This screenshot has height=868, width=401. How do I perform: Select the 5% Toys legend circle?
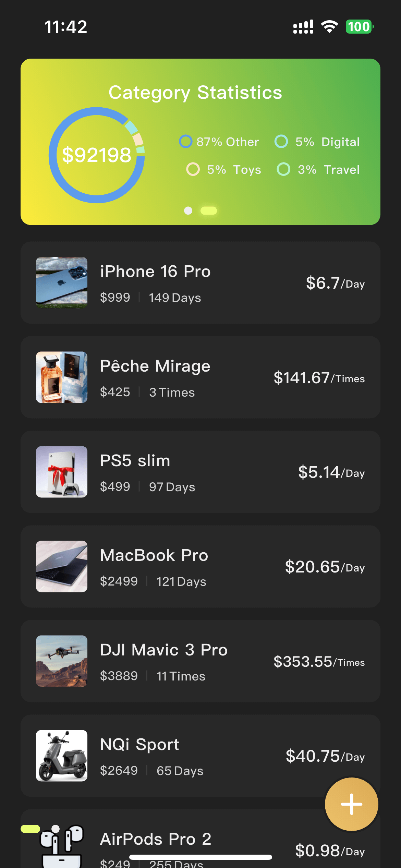tap(193, 169)
